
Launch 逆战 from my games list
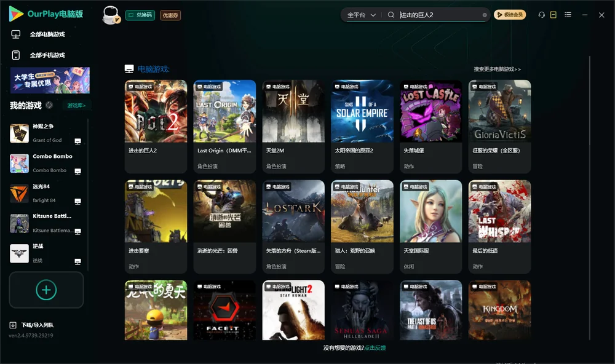[x=46, y=253]
